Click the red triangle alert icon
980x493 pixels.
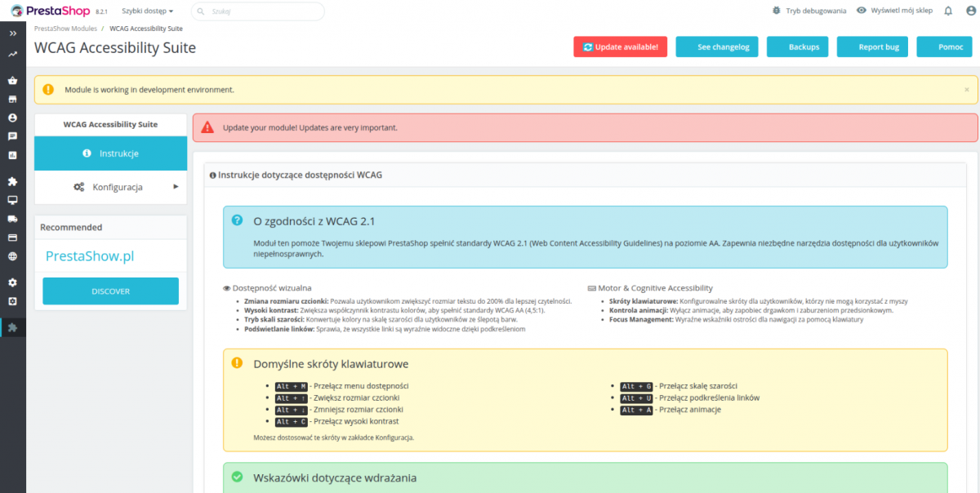point(207,127)
